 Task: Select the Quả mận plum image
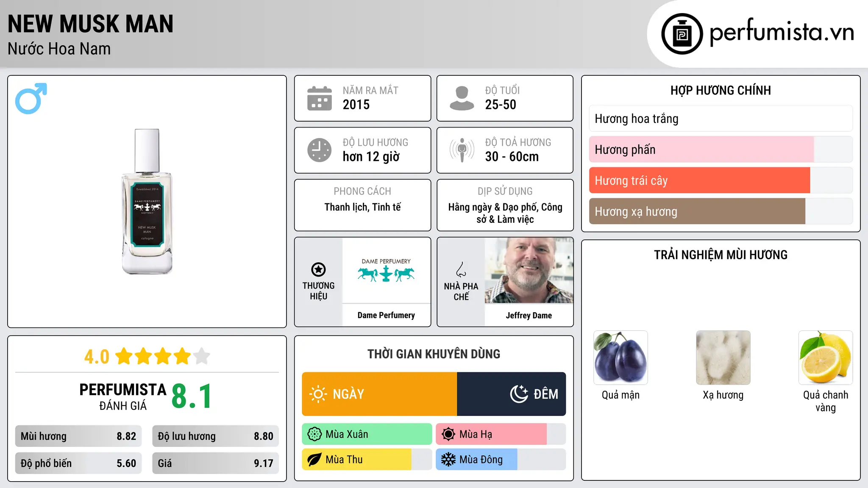tap(620, 358)
